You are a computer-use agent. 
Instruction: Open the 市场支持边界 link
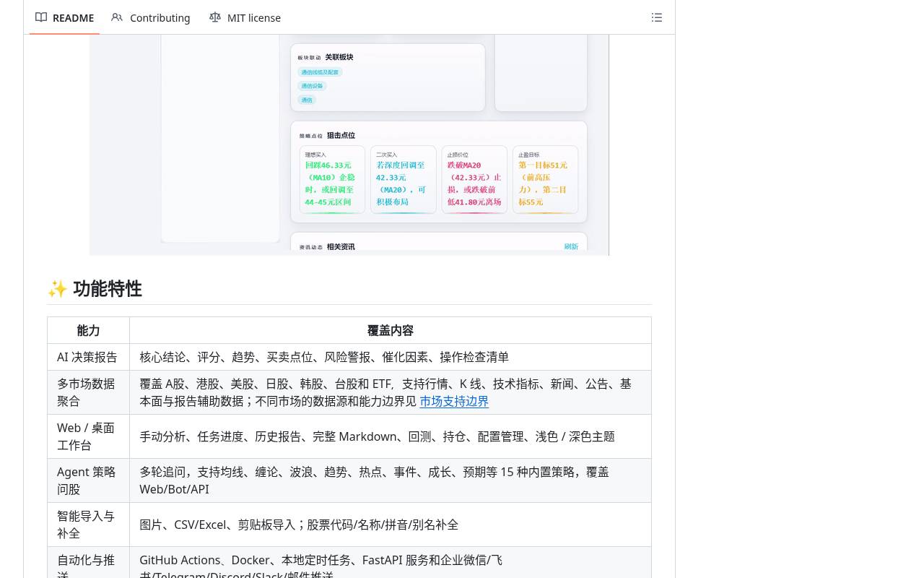[x=454, y=401]
